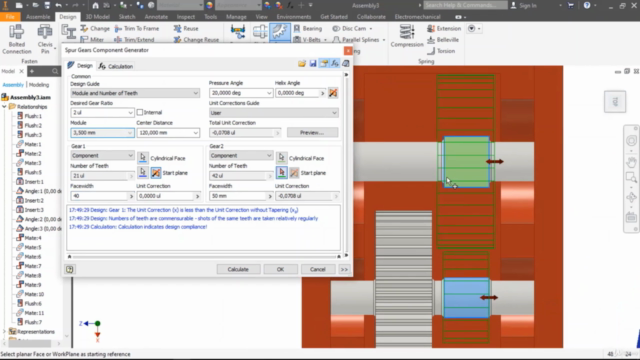The image size is (640, 360).
Task: Open the Clevis Pin generator
Action: 45,39
